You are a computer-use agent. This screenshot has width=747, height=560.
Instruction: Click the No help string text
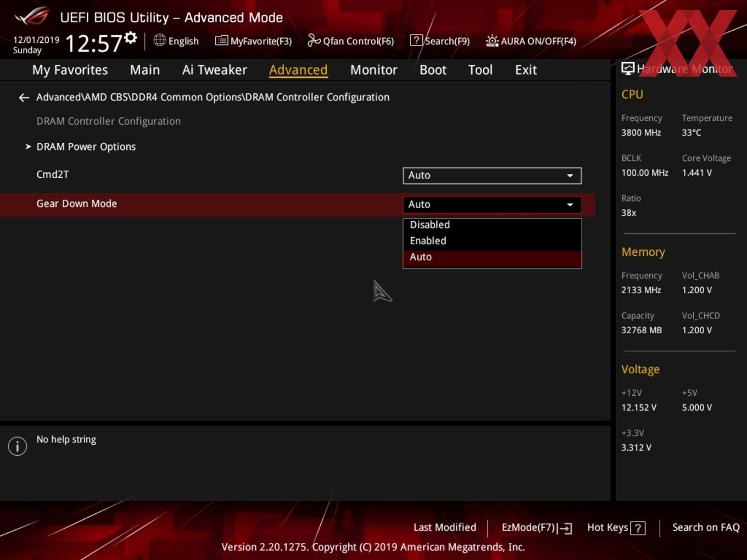pyautogui.click(x=66, y=439)
